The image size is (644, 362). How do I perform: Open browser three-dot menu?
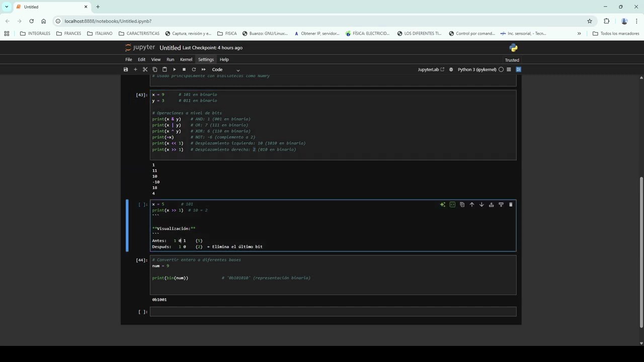click(x=636, y=21)
